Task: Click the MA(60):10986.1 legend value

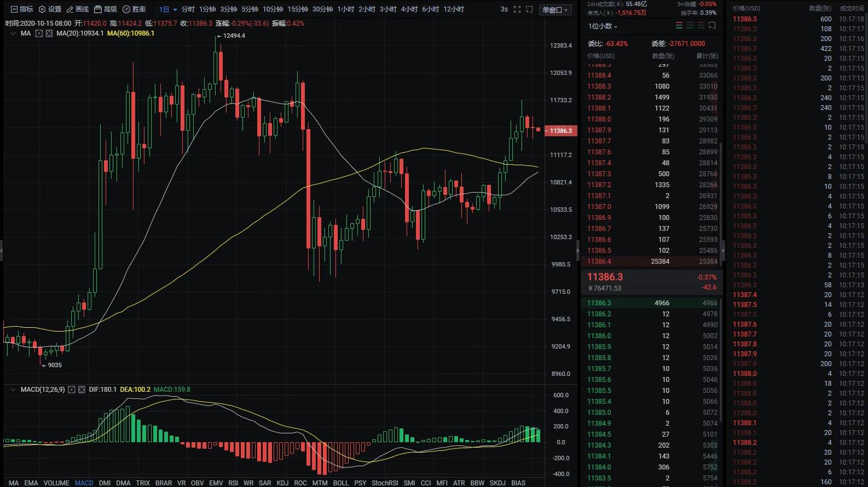Action: [x=131, y=33]
